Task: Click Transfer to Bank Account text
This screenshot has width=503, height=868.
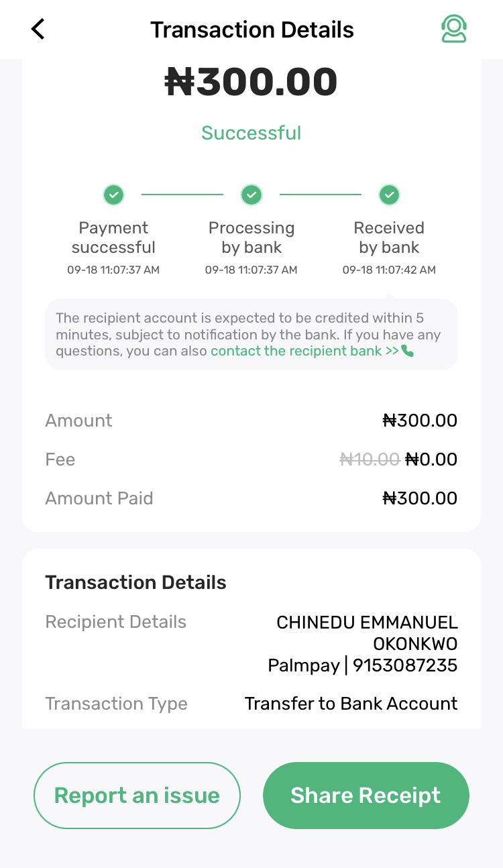Action: [x=351, y=704]
